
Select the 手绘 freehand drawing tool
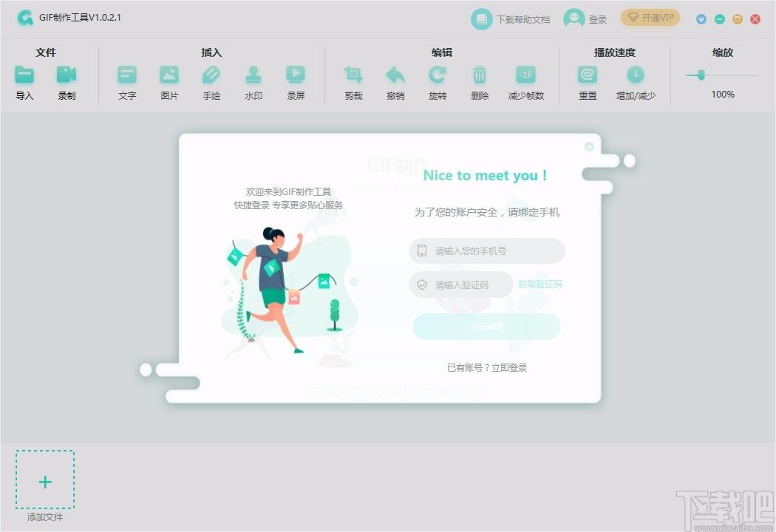pos(211,75)
